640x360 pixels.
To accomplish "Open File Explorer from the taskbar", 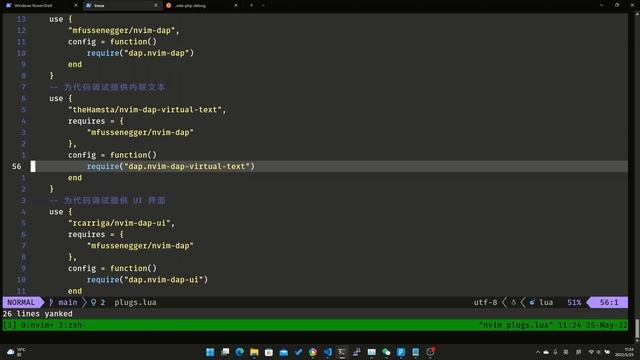I will point(254,352).
